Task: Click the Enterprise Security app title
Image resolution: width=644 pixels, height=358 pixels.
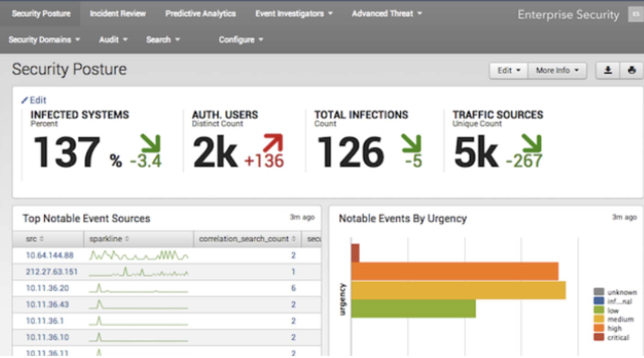Action: point(568,15)
